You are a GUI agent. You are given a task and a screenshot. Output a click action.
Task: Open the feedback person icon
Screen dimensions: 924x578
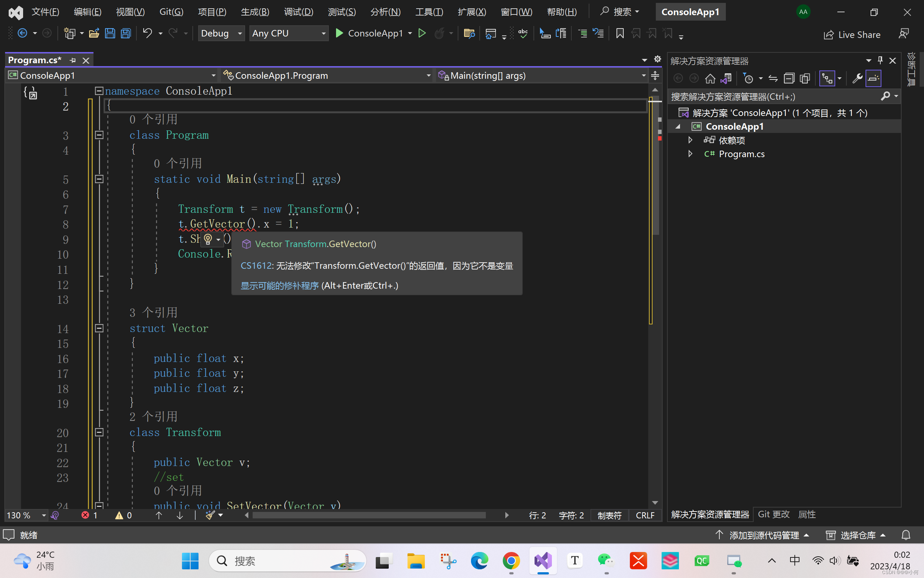coord(903,34)
